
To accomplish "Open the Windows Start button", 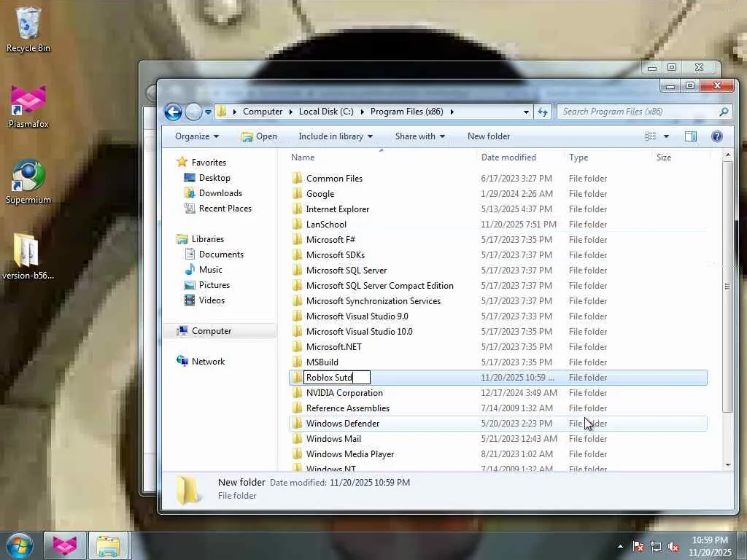I will pos(19,545).
